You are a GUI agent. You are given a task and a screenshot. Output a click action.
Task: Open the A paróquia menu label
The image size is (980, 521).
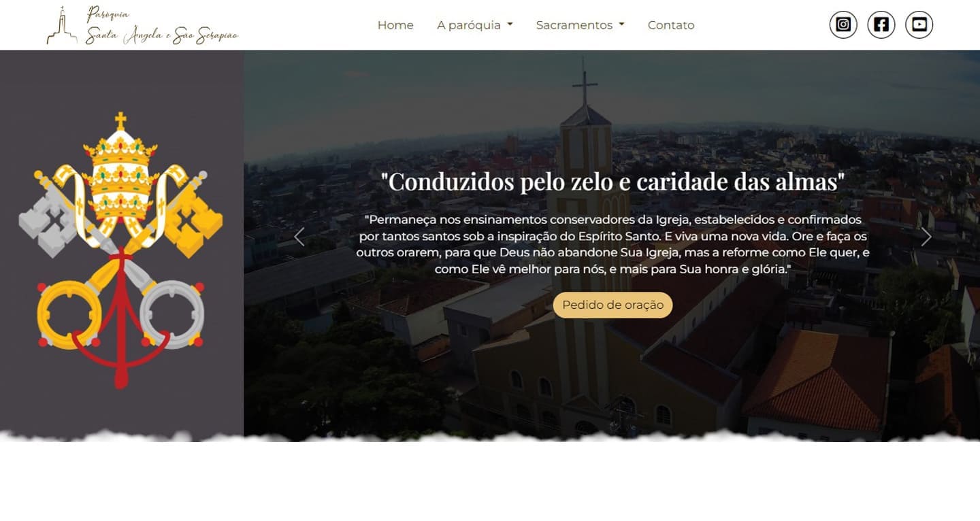(469, 25)
